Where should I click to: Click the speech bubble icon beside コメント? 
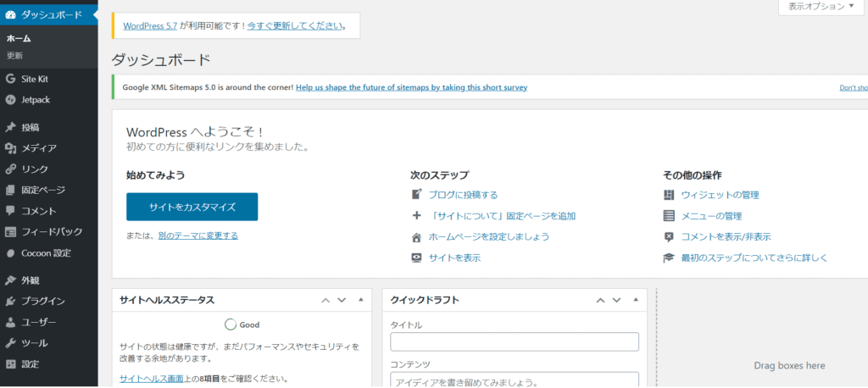(x=10, y=211)
